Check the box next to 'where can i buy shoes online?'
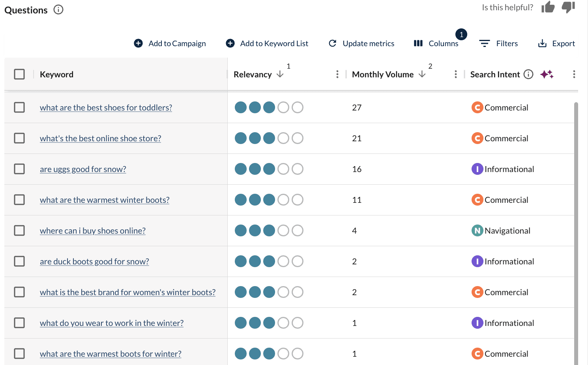The image size is (588, 365). click(x=19, y=230)
